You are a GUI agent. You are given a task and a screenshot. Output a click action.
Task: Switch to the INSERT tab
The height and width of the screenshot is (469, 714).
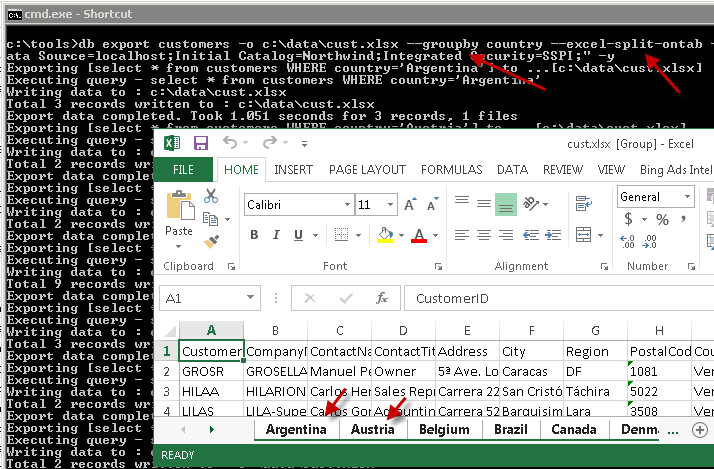point(293,170)
